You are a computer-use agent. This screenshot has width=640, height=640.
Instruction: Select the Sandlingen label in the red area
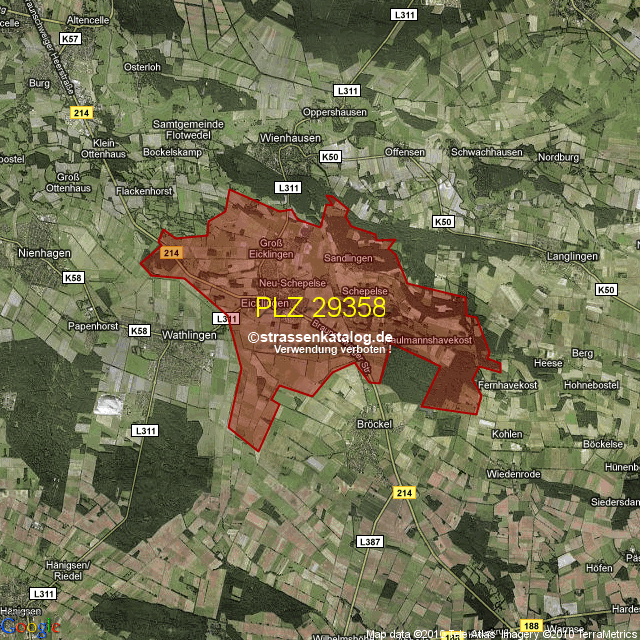pyautogui.click(x=348, y=258)
